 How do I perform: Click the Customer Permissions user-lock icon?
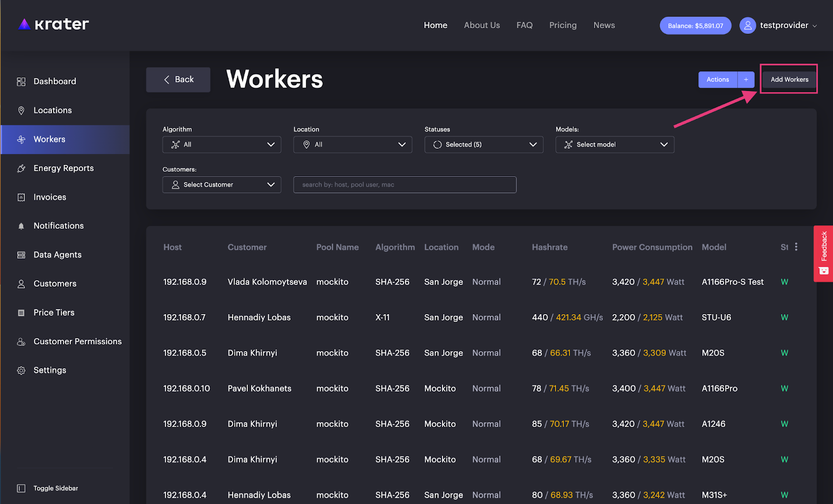point(21,342)
